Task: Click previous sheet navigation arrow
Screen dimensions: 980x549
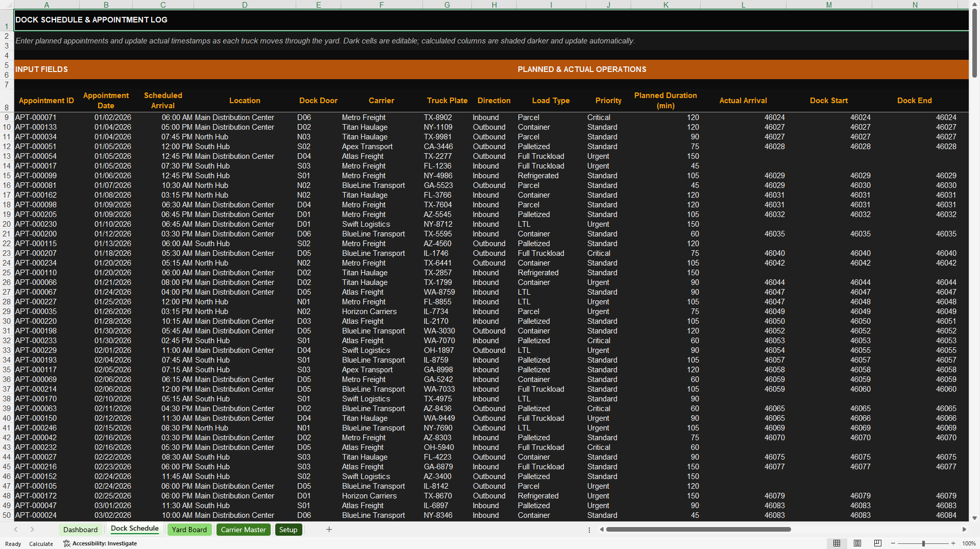Action: [16, 530]
